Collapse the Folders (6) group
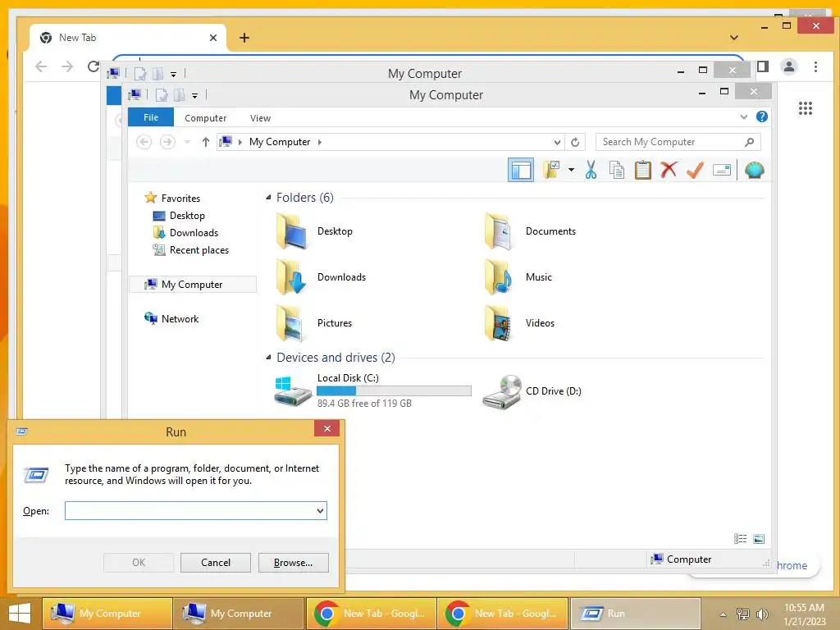840x630 pixels. click(268, 198)
